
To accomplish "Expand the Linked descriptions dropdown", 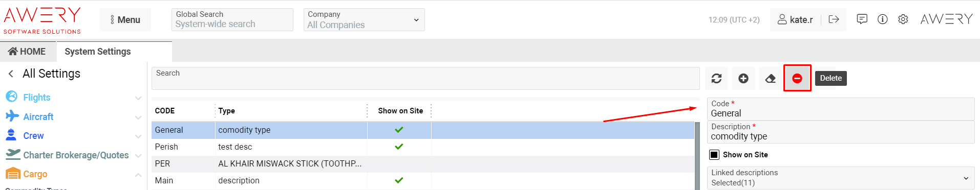I will pyautogui.click(x=841, y=178).
